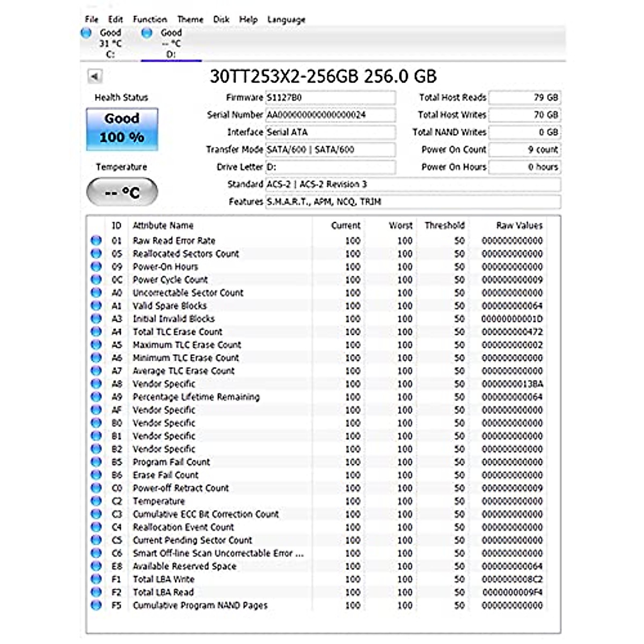Click the Serial Number field

(x=330, y=115)
